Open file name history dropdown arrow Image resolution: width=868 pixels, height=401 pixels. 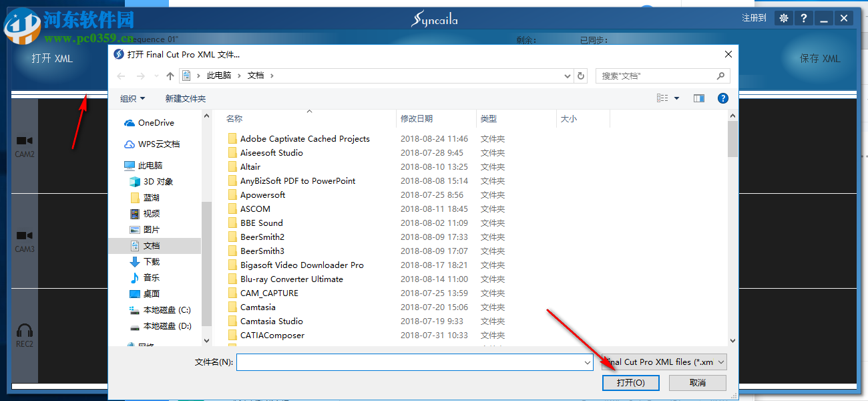coord(588,362)
